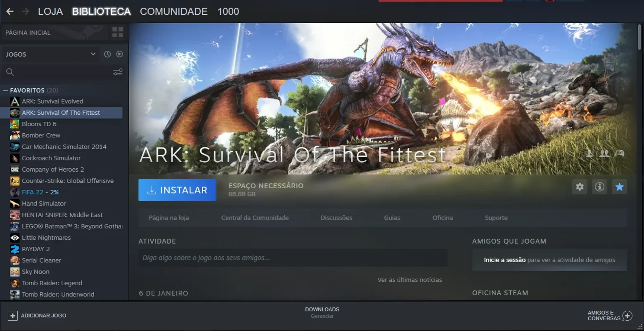Open friends and chat plus icon
Screen dimensions: 644x331
(x=627, y=316)
